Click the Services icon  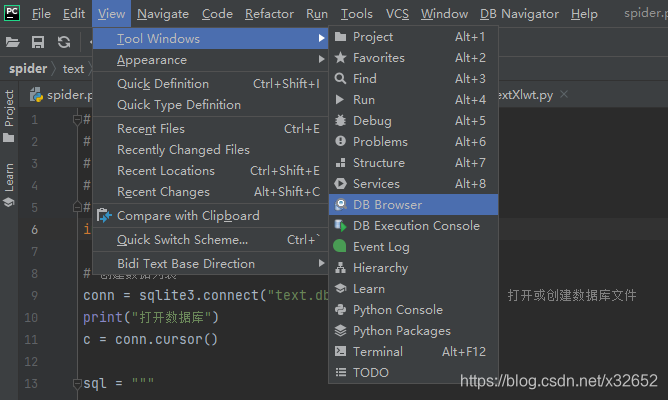(340, 184)
